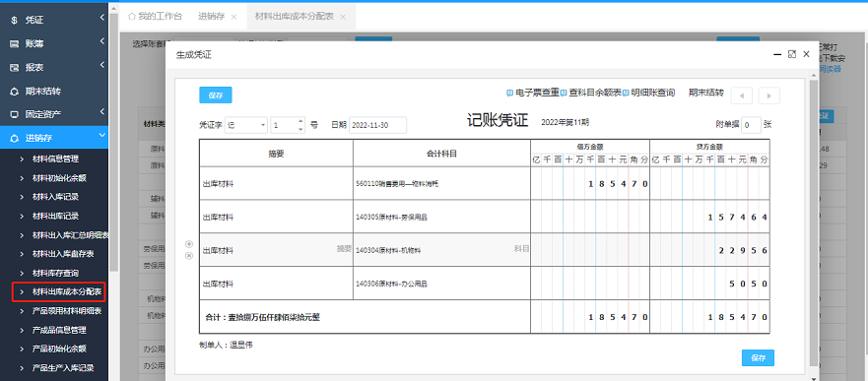
Task: Close the 材料出库成本分配表 tab
Action: [x=343, y=17]
